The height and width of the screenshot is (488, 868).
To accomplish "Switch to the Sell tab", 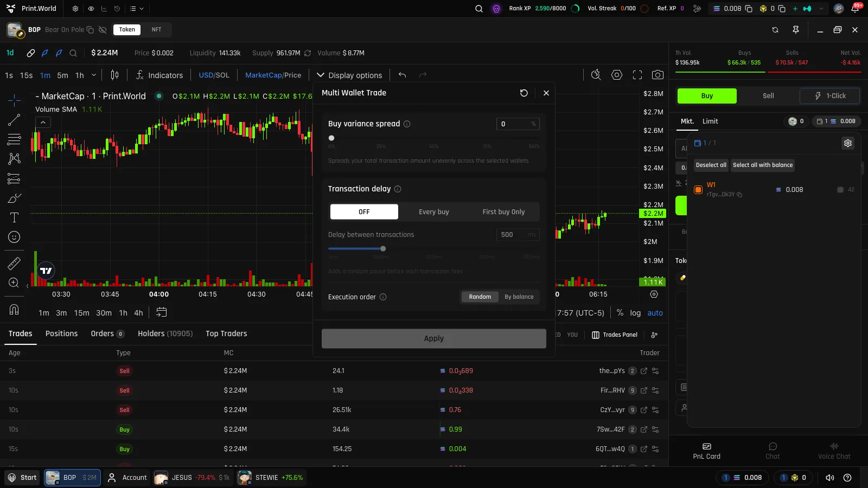I will [x=768, y=96].
